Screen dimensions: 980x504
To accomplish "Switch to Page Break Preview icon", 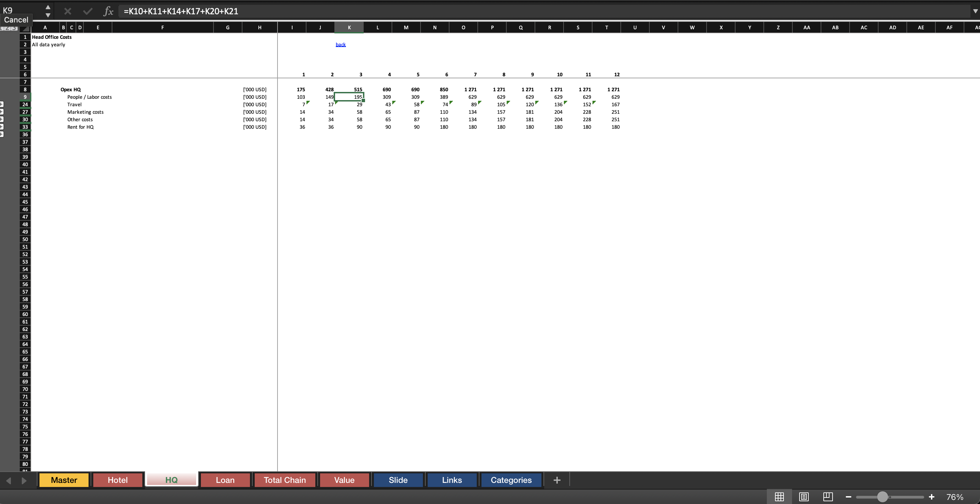I will [x=828, y=497].
